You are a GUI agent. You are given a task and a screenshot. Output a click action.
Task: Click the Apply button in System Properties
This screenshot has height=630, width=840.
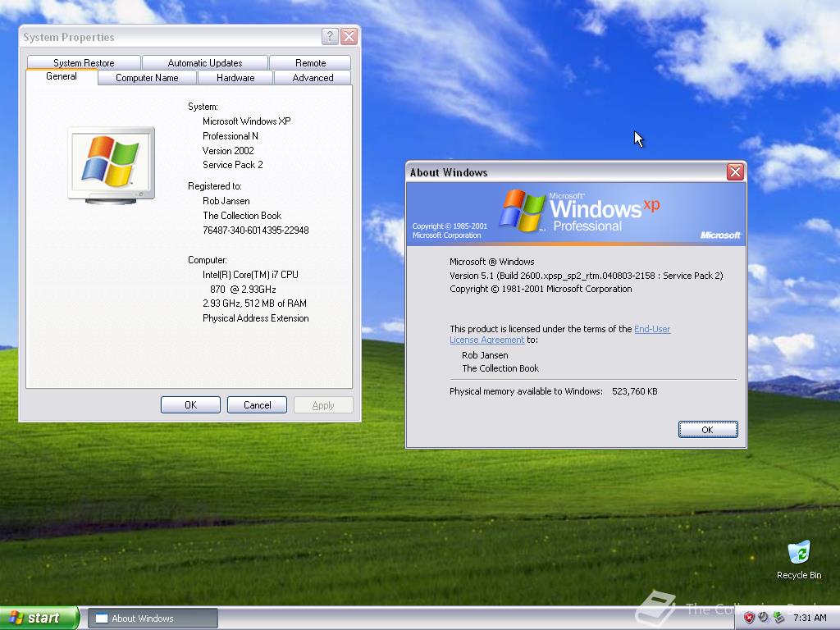coord(323,405)
